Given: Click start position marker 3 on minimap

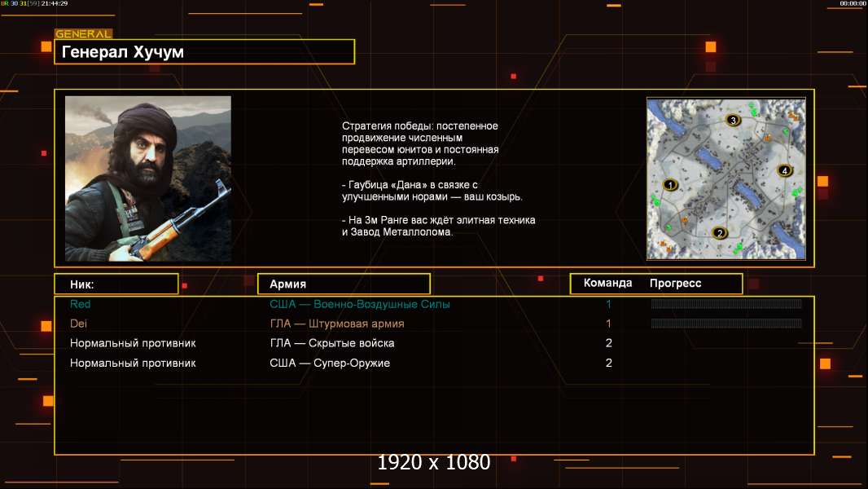Looking at the screenshot, I should point(733,120).
